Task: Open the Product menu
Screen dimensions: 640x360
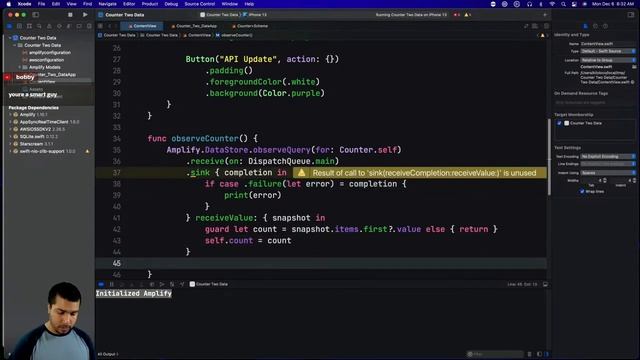Action: (x=150, y=4)
